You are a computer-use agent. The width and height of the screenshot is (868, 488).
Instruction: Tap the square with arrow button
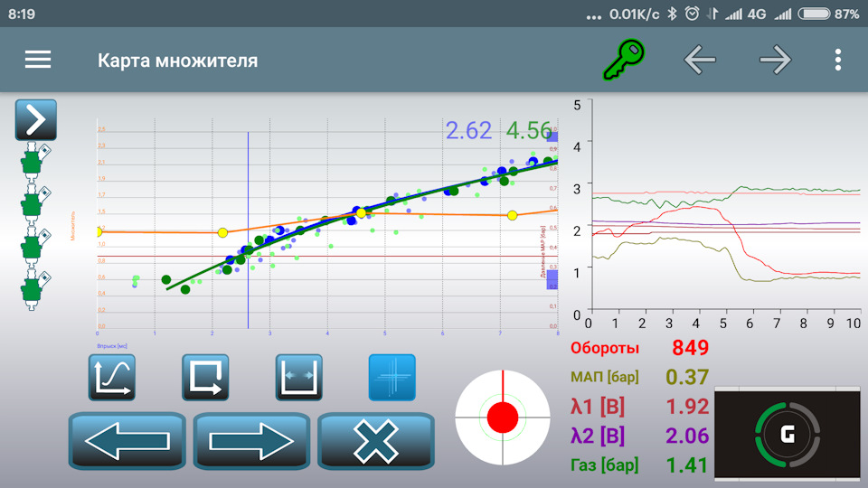click(205, 378)
